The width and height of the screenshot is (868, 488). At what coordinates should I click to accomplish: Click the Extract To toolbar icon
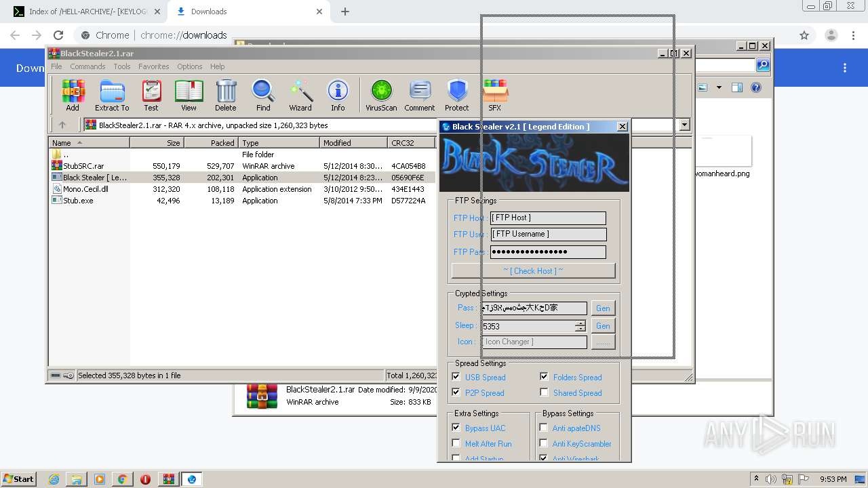pyautogui.click(x=112, y=95)
